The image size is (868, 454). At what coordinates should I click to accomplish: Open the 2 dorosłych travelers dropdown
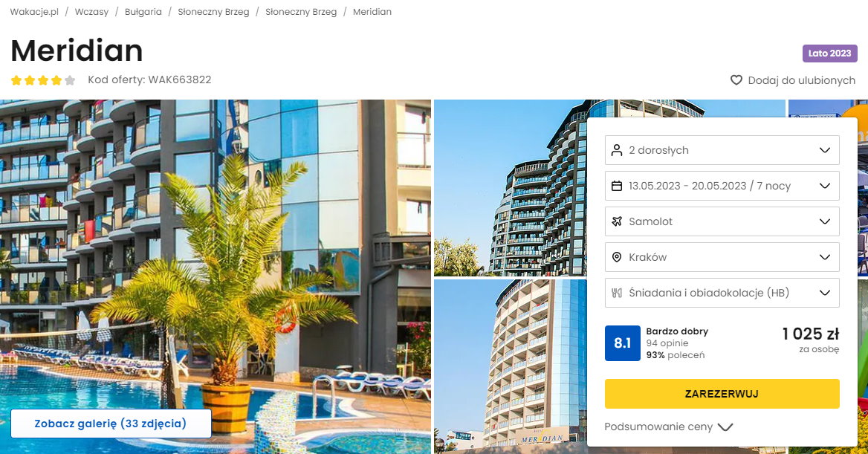pyautogui.click(x=722, y=150)
